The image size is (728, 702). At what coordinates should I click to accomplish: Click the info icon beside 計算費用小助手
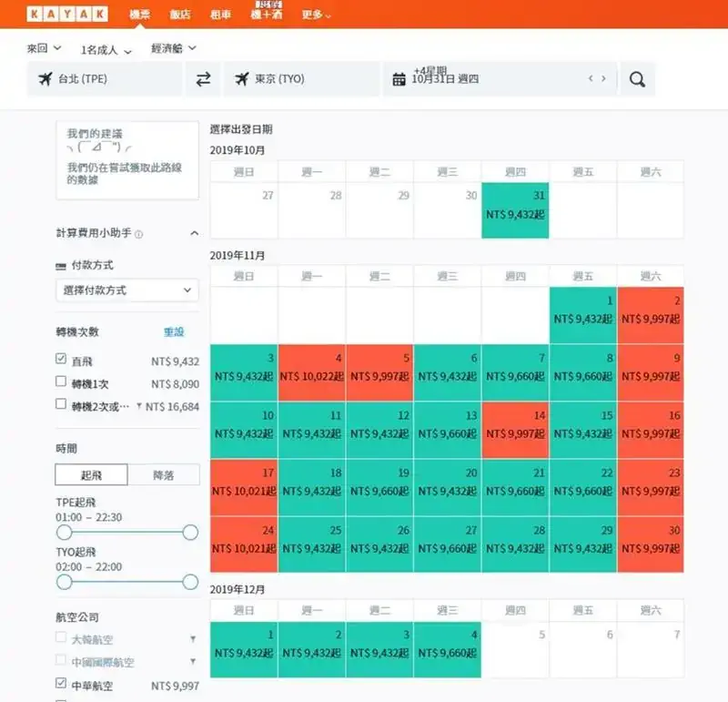139,235
